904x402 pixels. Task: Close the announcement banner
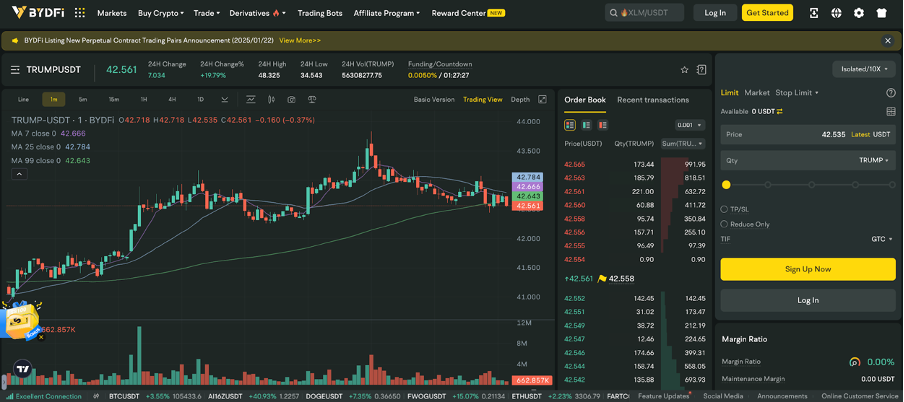[888, 40]
